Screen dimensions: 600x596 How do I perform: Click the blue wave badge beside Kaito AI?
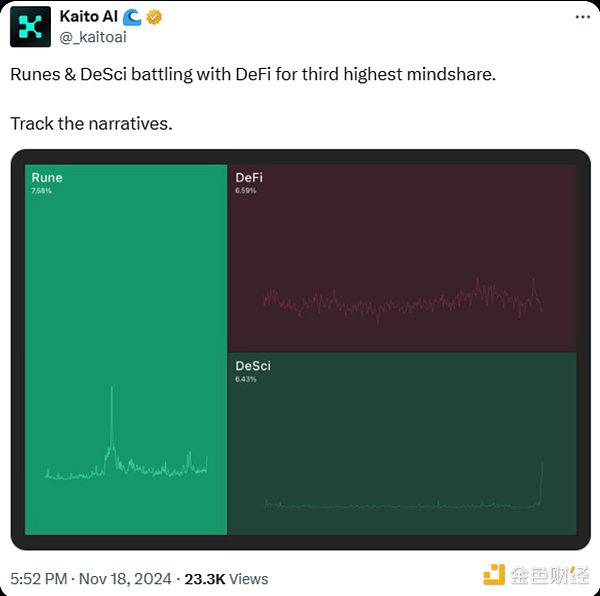(132, 17)
